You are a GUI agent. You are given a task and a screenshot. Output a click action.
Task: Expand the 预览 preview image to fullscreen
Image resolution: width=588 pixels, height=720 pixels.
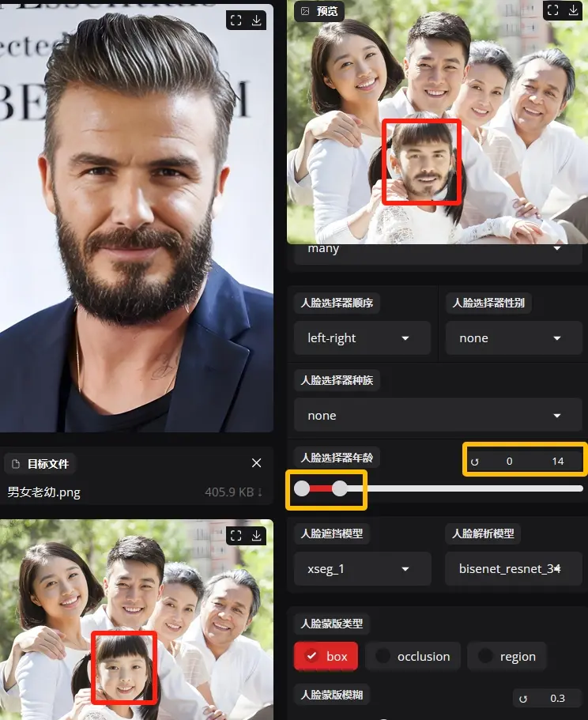click(553, 10)
